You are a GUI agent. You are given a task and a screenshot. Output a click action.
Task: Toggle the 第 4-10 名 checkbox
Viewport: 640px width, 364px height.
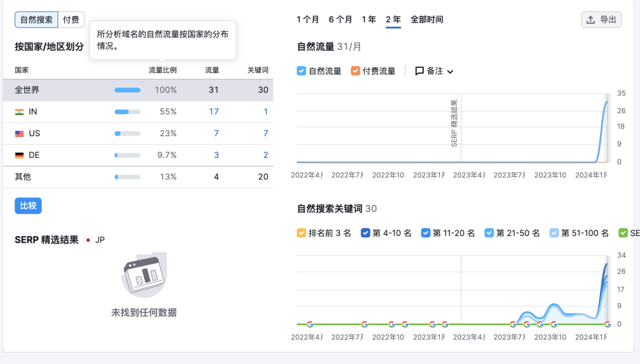[x=365, y=233]
